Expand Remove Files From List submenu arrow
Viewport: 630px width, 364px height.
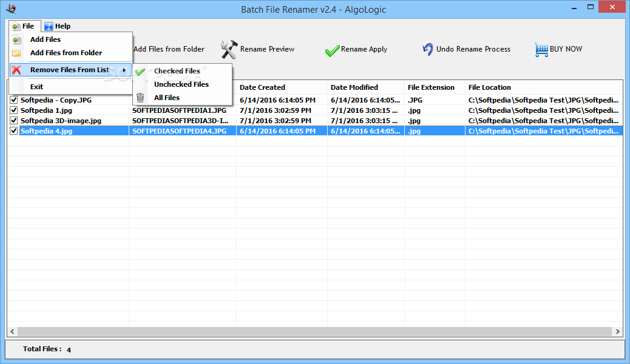124,70
